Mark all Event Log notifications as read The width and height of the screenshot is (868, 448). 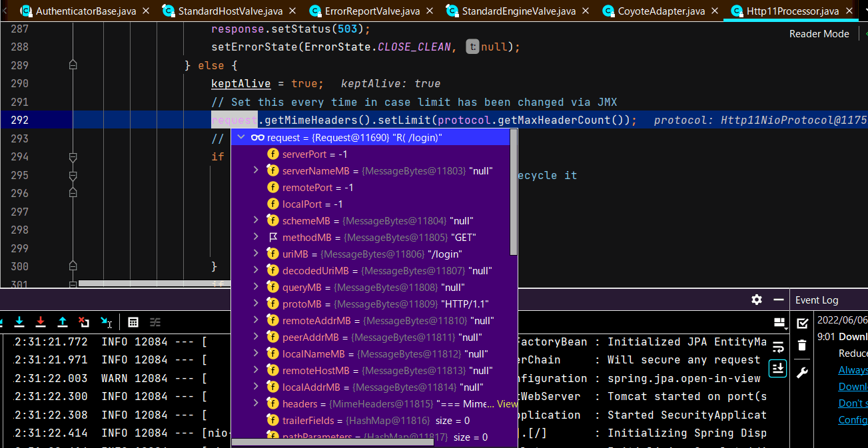point(802,323)
